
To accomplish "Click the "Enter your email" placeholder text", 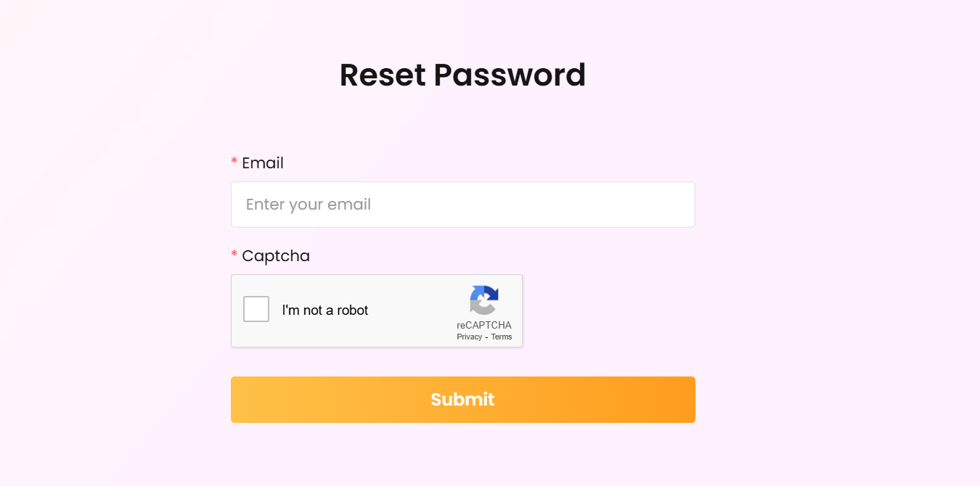I will (309, 205).
